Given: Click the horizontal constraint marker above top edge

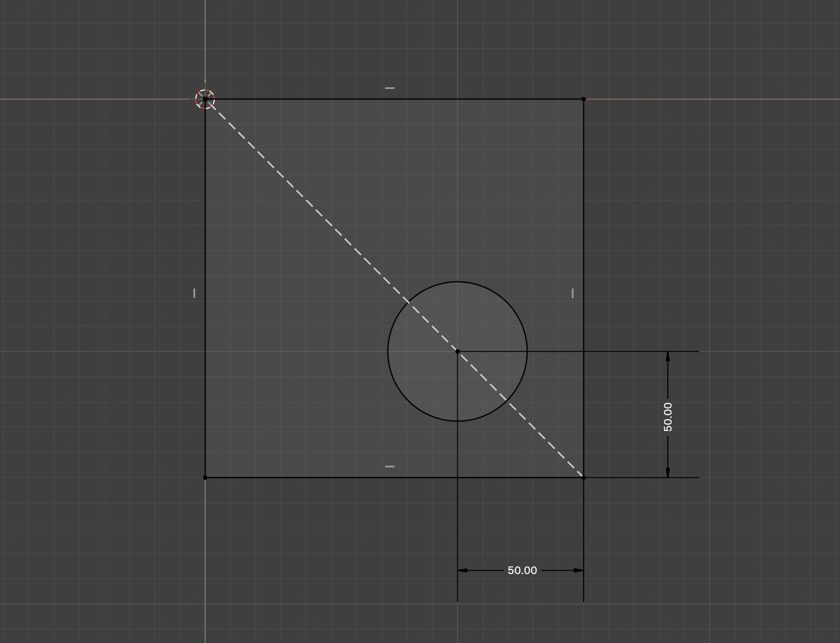Looking at the screenshot, I should point(390,88).
